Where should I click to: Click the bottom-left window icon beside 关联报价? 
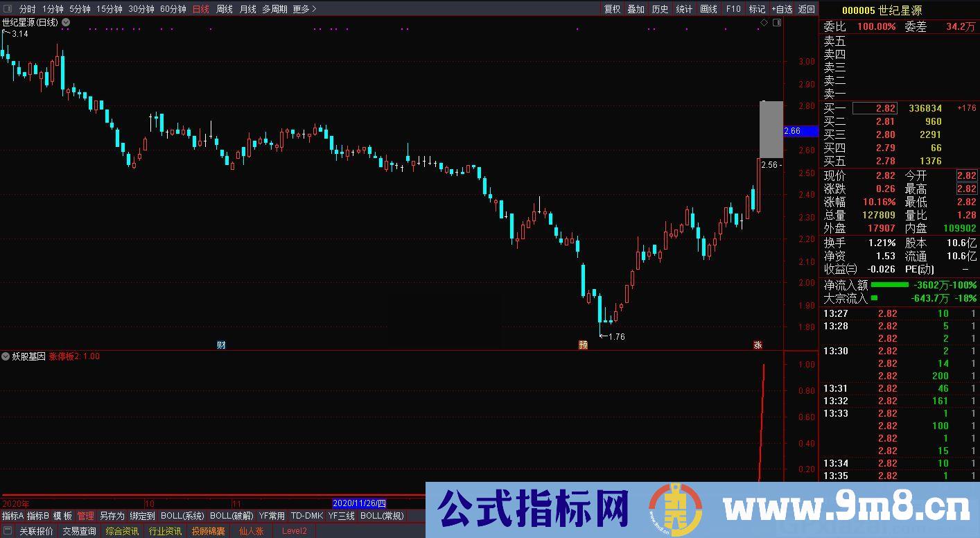[8, 531]
